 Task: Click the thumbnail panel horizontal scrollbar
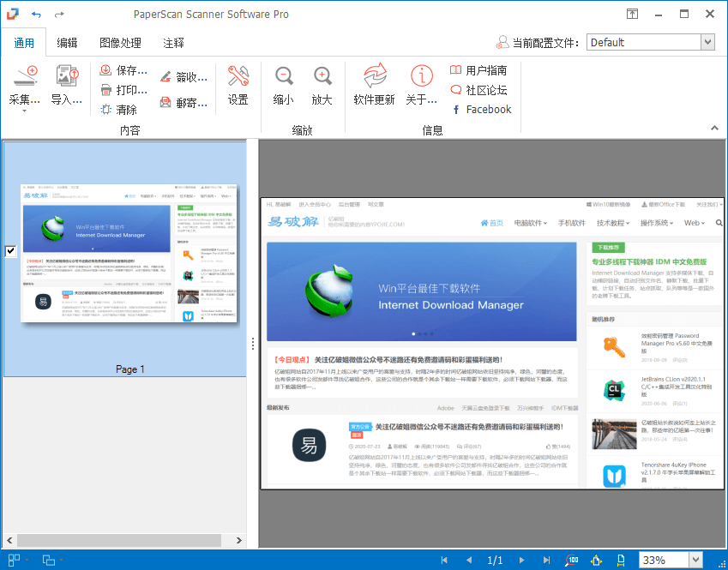point(123,540)
